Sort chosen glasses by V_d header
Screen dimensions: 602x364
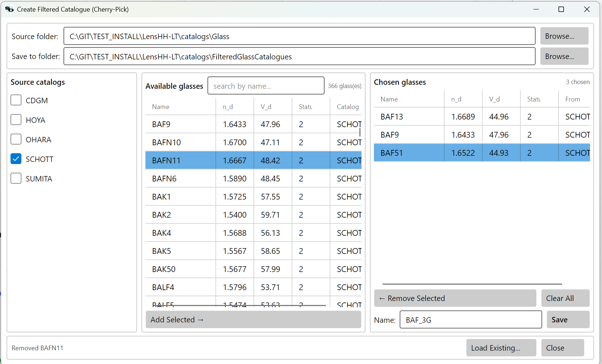click(502, 99)
